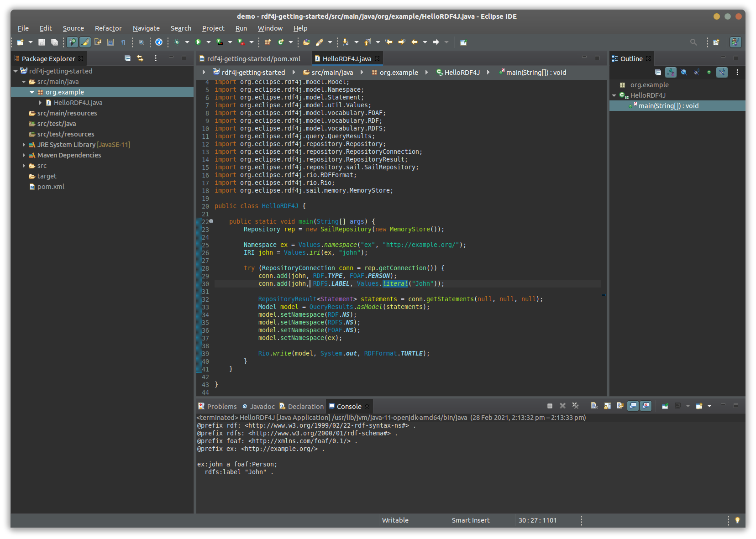Click the Last Edit Location icon
The width and height of the screenshot is (756, 539).
(389, 42)
